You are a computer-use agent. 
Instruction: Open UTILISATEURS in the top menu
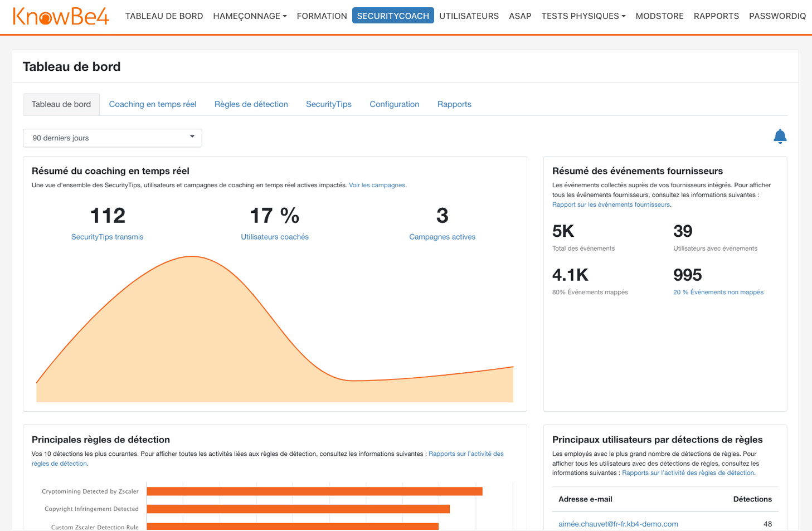(x=469, y=16)
